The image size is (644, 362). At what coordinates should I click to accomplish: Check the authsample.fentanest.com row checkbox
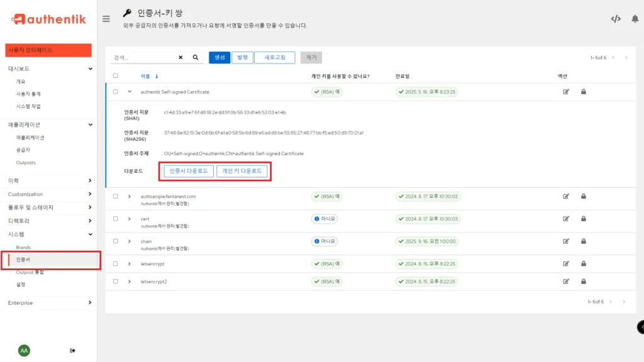coord(114,196)
